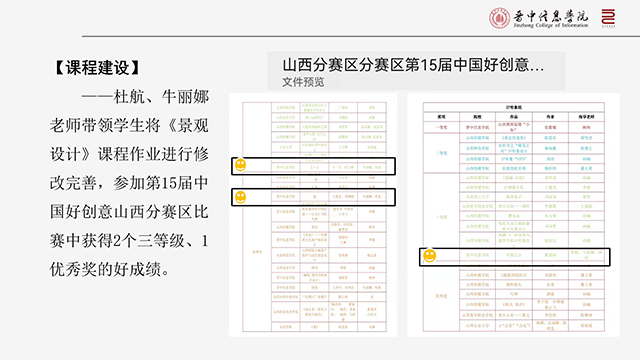Click the 一等奖 cell in the right table
Screen dimensions: 640x360
[441, 127]
